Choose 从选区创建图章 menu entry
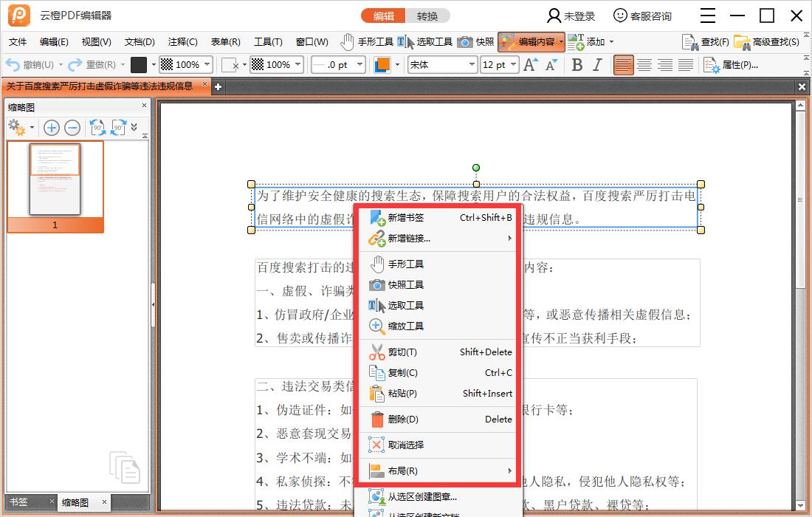The height and width of the screenshot is (517, 812). (438, 497)
